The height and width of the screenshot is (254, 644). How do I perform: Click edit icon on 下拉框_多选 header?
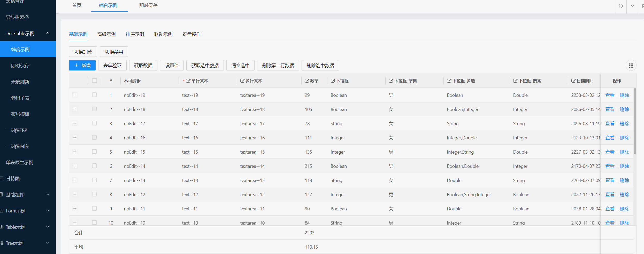449,81
